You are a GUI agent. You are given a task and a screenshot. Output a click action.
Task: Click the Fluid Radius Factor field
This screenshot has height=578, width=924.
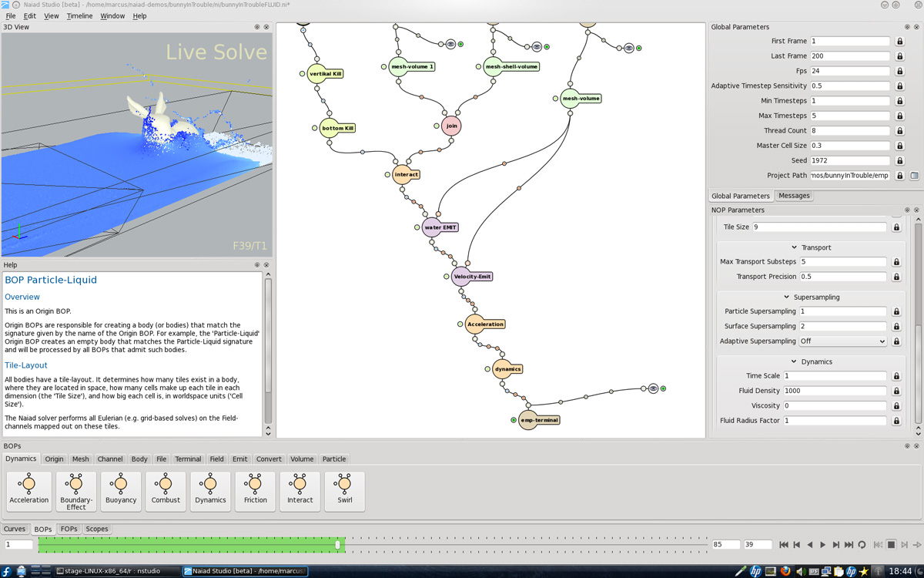point(835,421)
